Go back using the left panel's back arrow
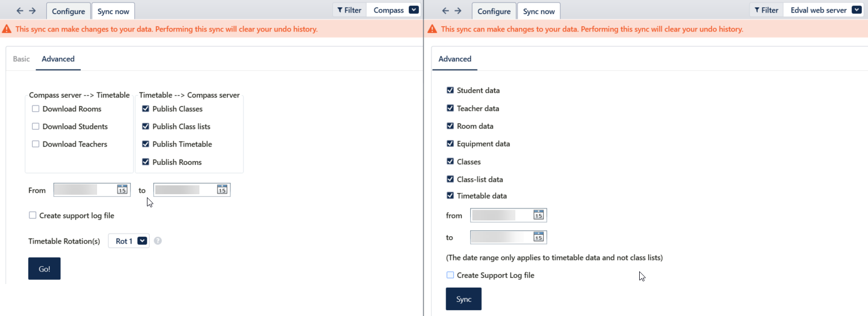 point(20,10)
